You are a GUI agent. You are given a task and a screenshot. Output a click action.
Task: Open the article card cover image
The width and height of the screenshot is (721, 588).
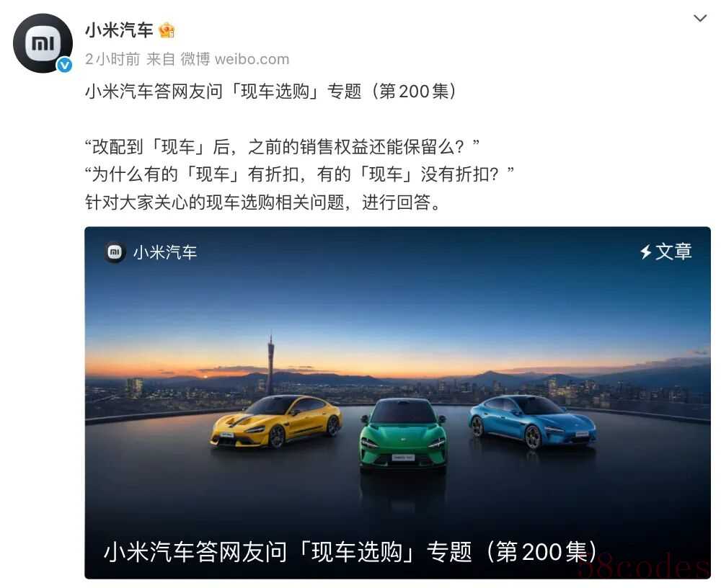[398, 402]
